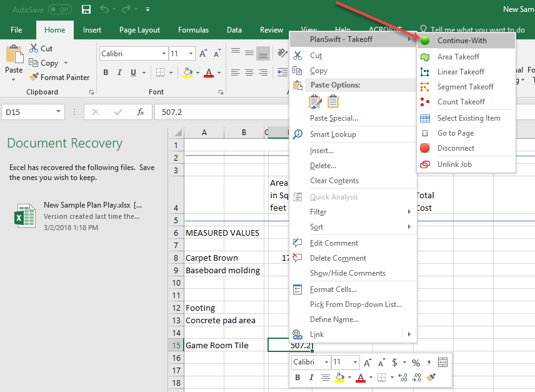
Task: Click the Name Box showing D15
Action: tap(33, 112)
